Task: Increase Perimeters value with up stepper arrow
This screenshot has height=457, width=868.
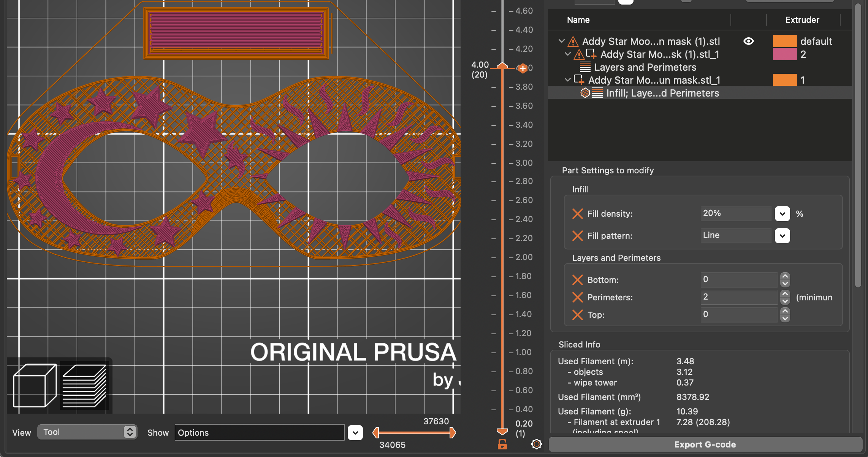Action: click(785, 294)
